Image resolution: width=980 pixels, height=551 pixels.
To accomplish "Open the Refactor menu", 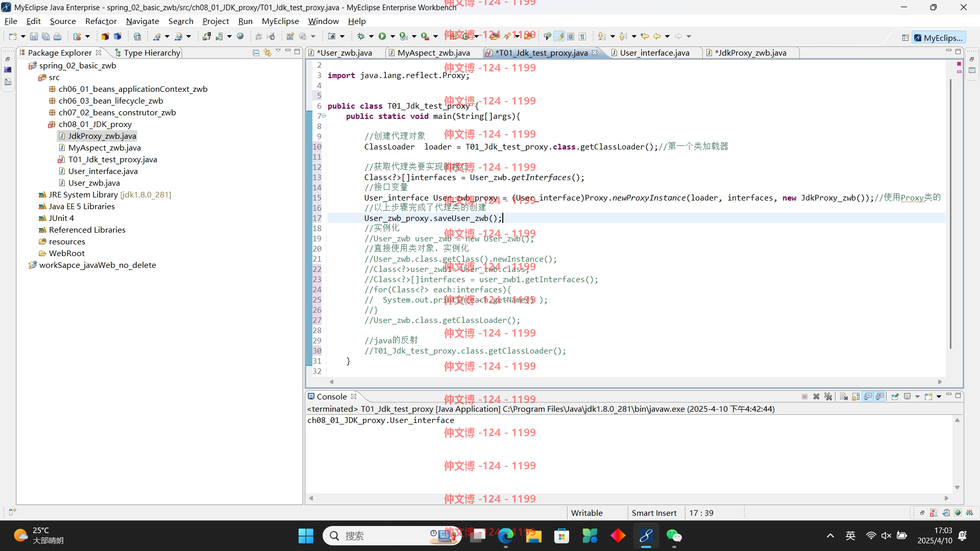I will [101, 21].
